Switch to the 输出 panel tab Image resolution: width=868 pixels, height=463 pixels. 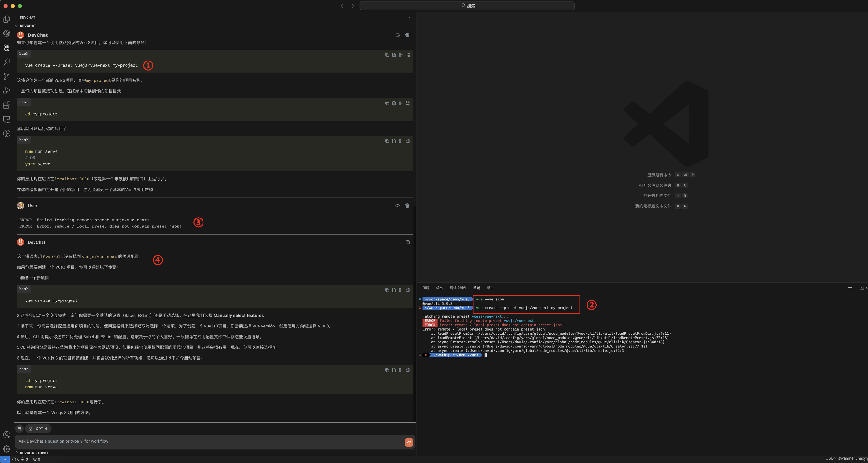439,288
